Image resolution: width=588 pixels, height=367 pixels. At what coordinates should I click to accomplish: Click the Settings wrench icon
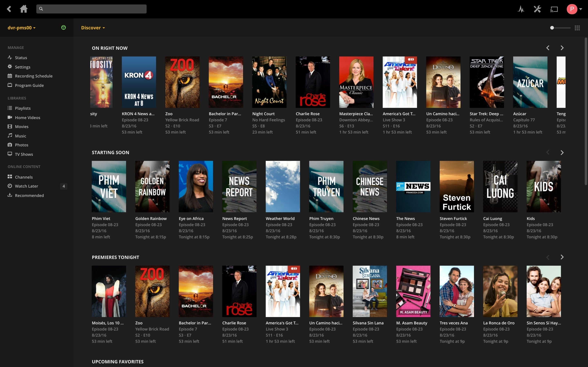click(538, 9)
